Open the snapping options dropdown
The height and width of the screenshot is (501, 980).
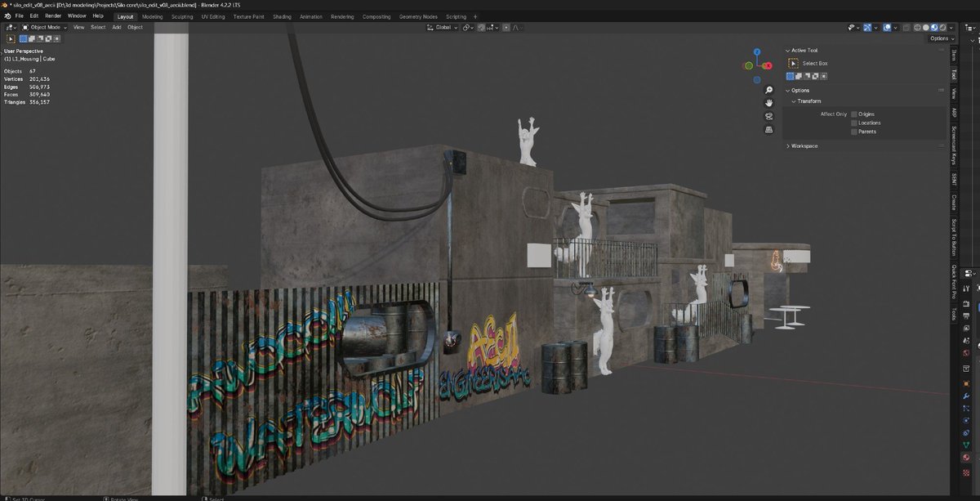coord(492,27)
